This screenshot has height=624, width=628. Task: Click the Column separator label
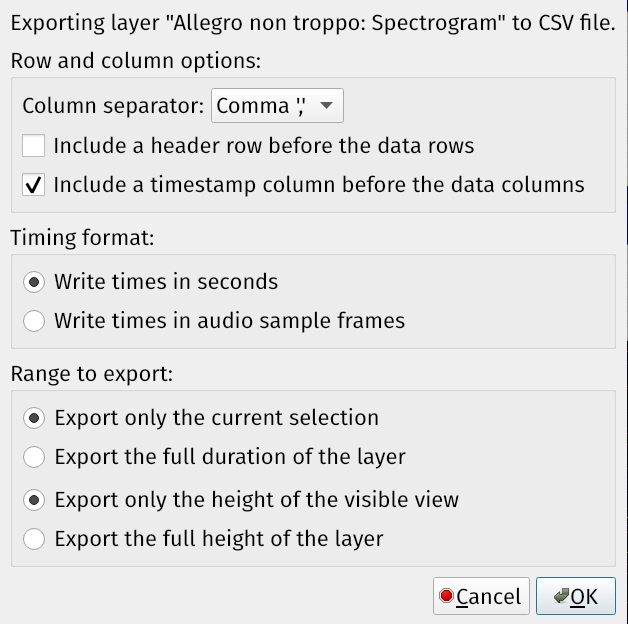point(113,106)
